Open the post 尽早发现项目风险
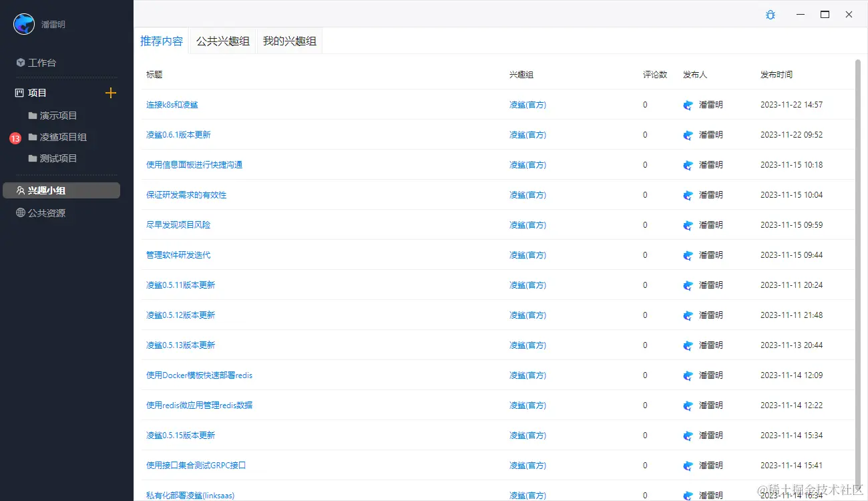 click(x=178, y=225)
